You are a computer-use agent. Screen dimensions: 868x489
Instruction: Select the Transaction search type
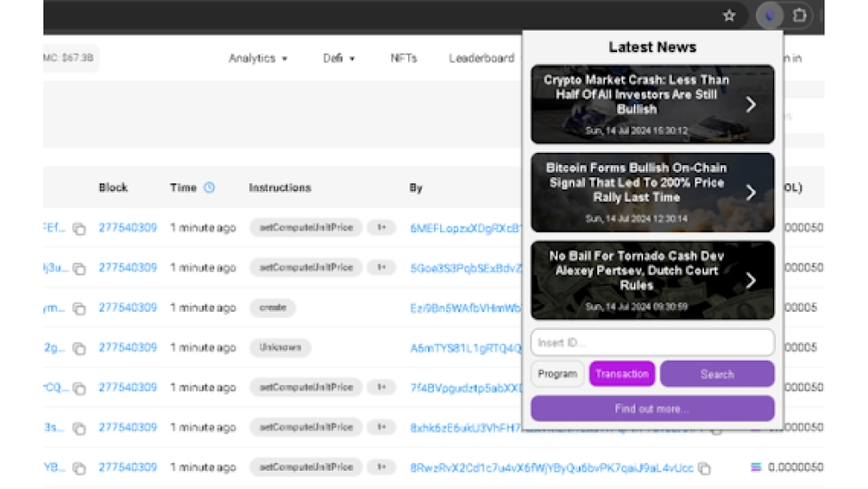tap(622, 373)
